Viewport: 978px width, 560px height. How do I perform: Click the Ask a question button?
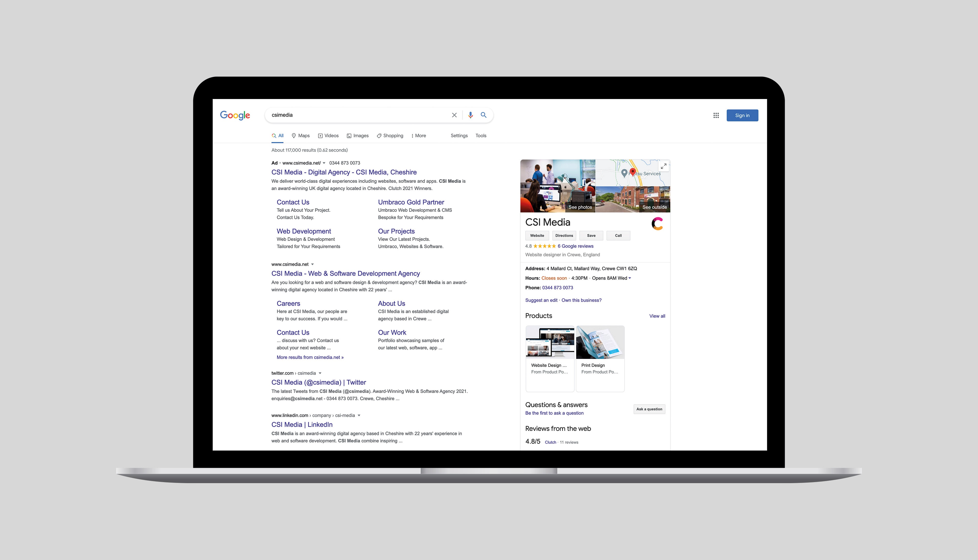(649, 409)
